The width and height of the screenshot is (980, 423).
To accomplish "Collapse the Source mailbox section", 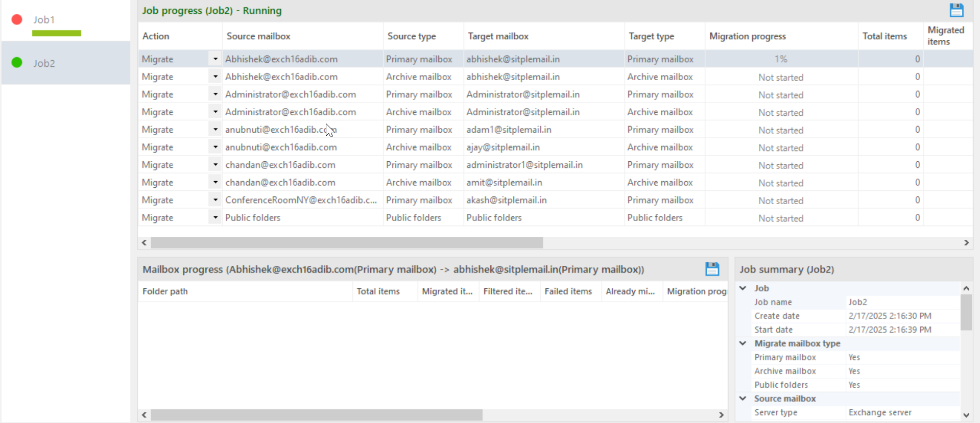I will click(743, 399).
